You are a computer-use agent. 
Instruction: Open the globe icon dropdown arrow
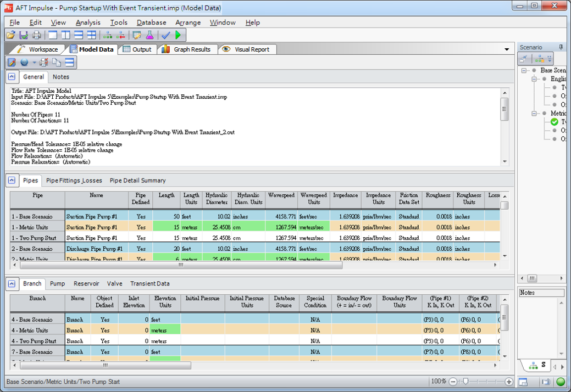click(34, 63)
